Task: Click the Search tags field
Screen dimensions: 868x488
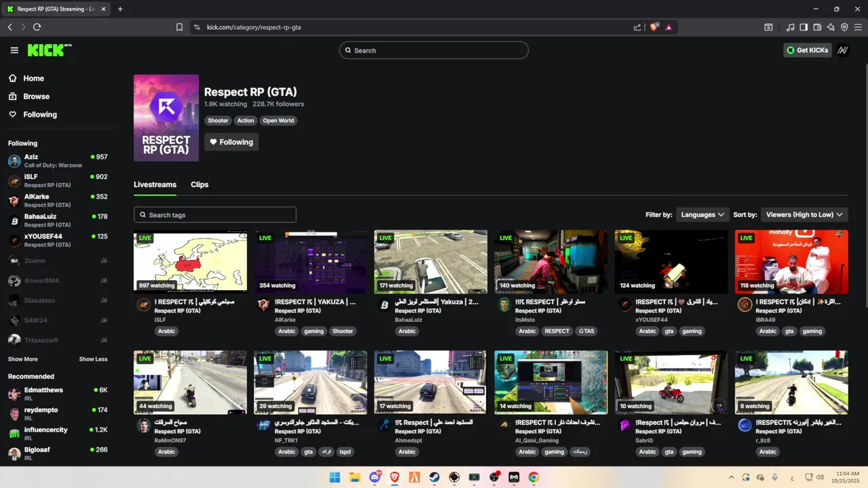Action: [215, 215]
